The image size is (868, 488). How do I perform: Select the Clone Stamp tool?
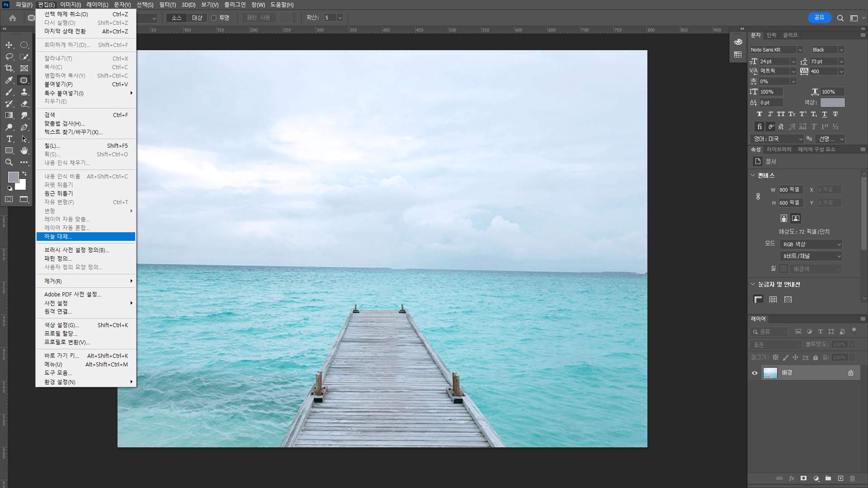coord(24,92)
